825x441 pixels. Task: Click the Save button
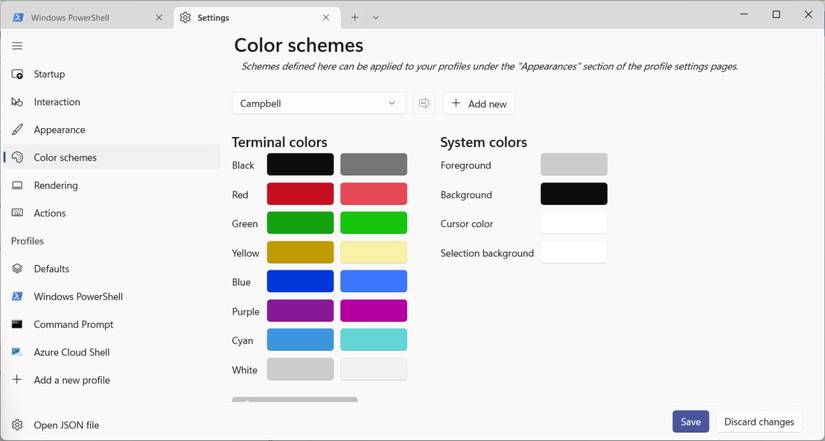[x=690, y=422]
